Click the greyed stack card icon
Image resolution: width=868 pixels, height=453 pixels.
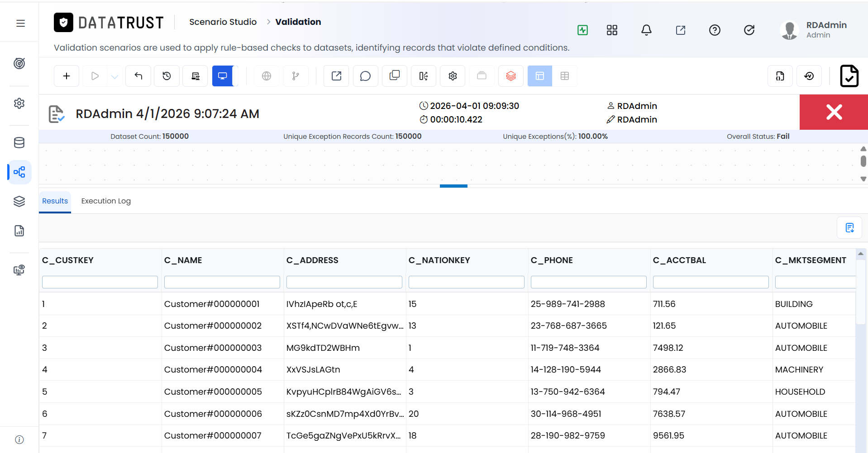click(482, 76)
